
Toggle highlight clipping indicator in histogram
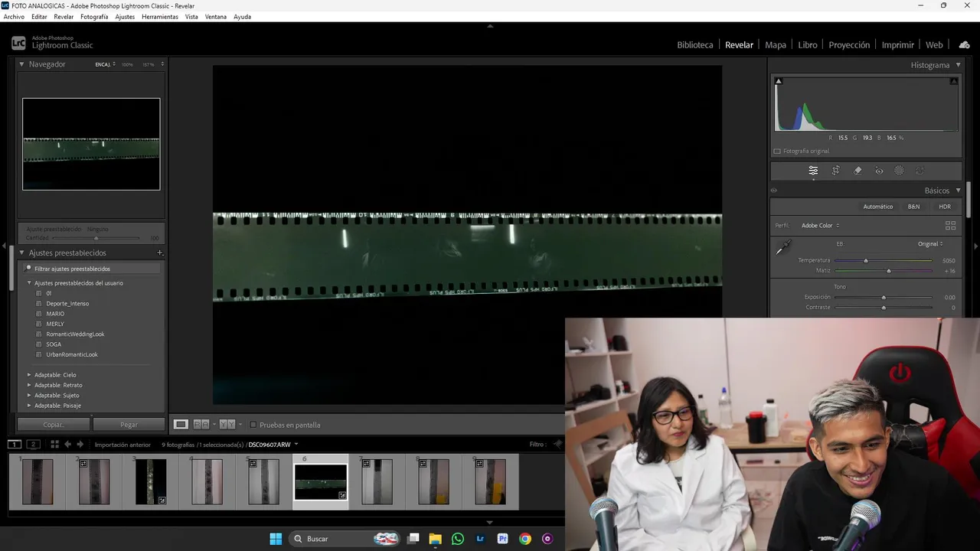point(954,81)
